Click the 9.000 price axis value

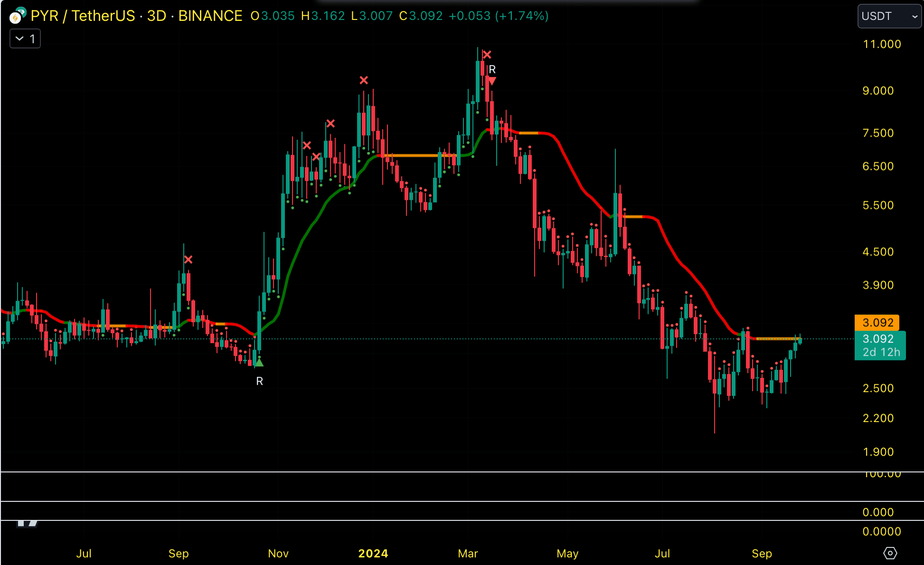(878, 91)
